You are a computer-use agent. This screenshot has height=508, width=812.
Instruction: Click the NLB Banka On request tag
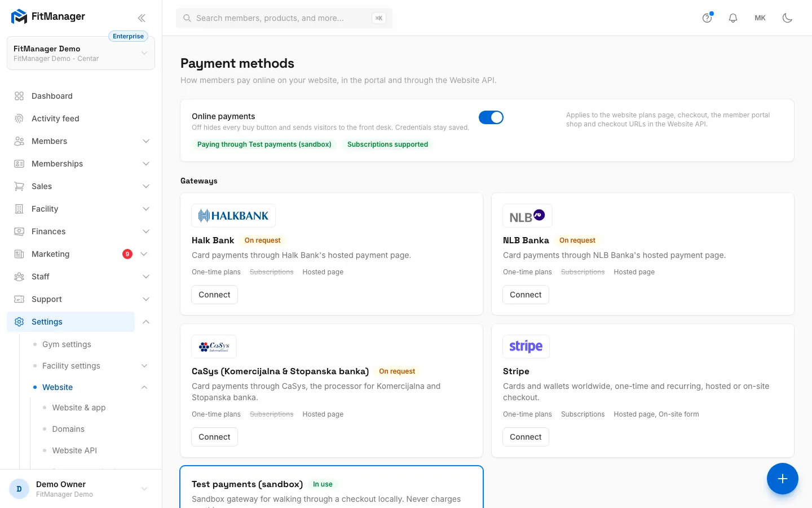tap(577, 240)
